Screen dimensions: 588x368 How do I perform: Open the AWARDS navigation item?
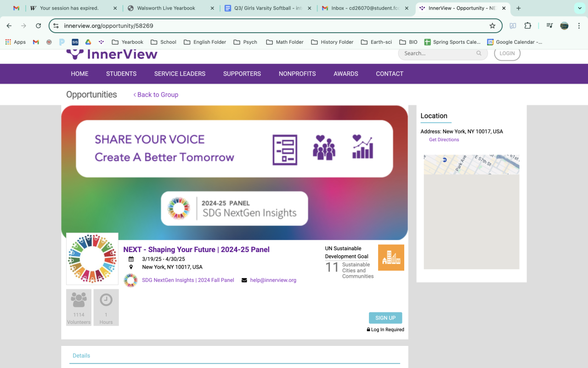click(346, 74)
